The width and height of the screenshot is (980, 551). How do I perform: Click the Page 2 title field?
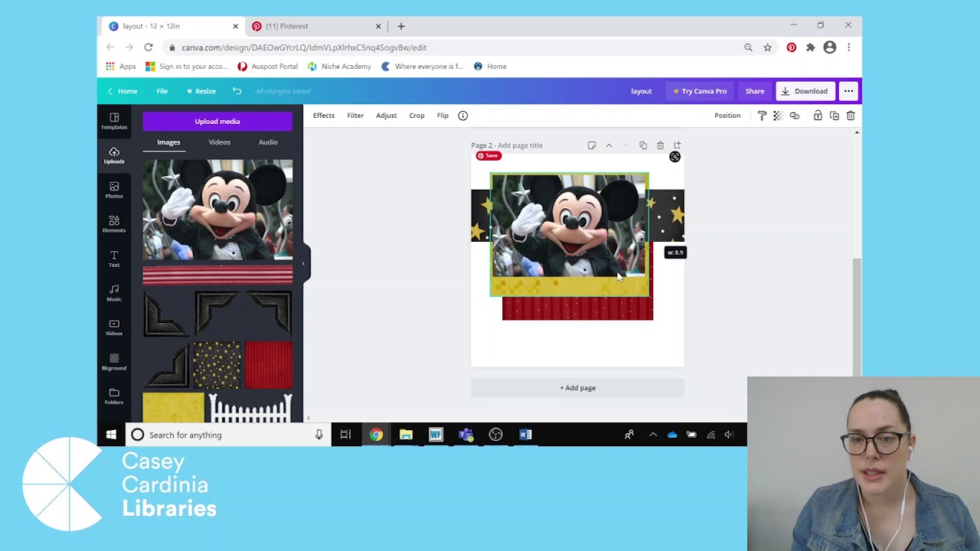coord(520,145)
